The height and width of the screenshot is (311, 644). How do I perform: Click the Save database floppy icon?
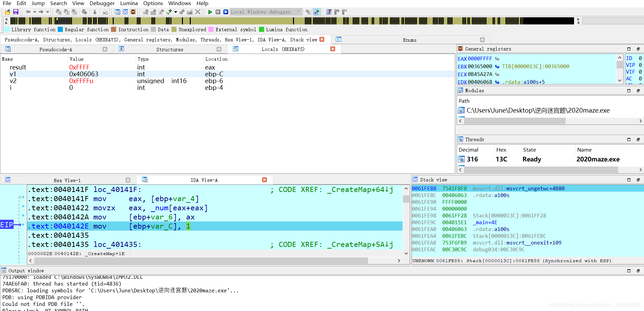[16, 12]
